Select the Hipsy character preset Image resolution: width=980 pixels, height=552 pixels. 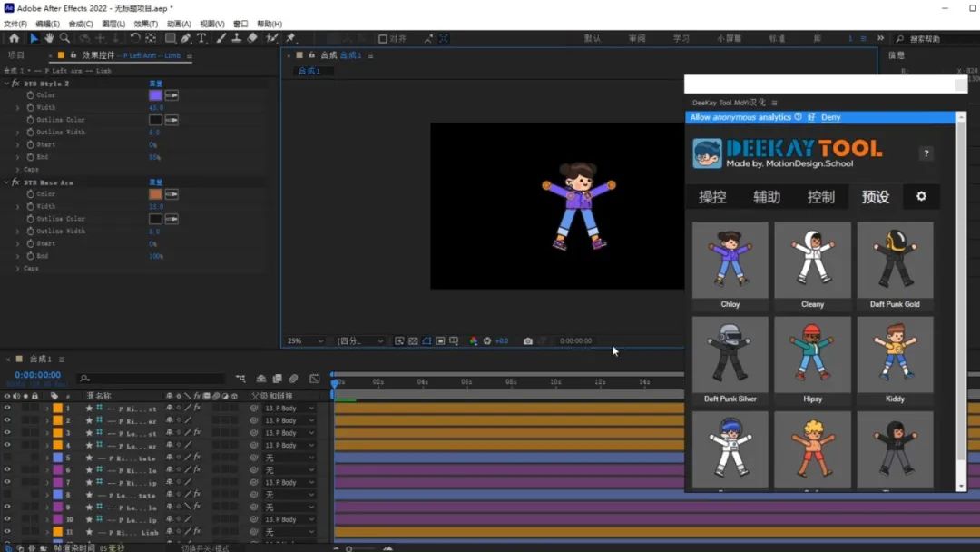(x=812, y=360)
